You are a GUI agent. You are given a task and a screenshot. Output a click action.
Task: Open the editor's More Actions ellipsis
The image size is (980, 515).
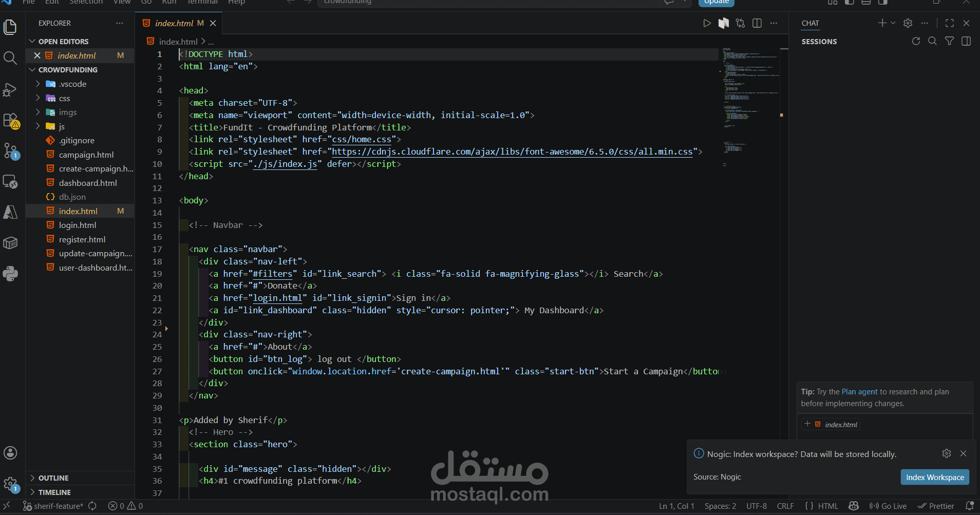[x=774, y=23]
